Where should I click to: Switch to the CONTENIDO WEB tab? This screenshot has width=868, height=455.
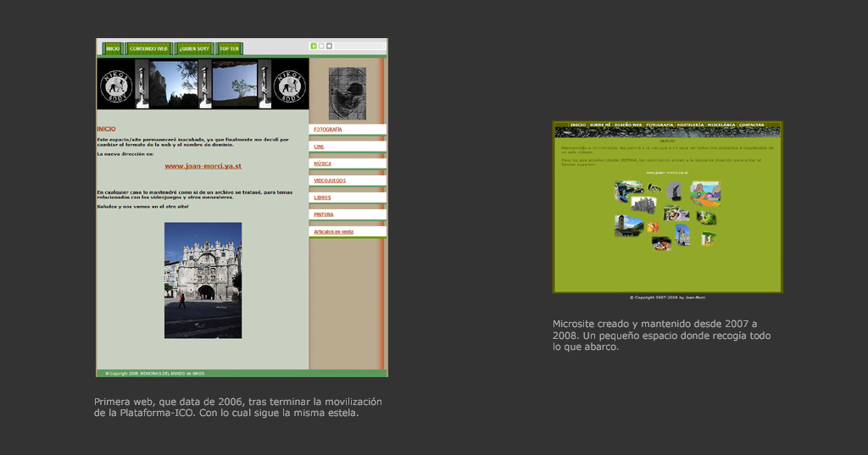coord(149,49)
